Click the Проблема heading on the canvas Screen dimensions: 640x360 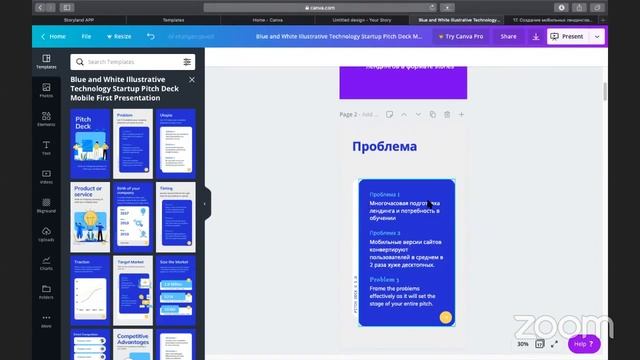pos(384,147)
